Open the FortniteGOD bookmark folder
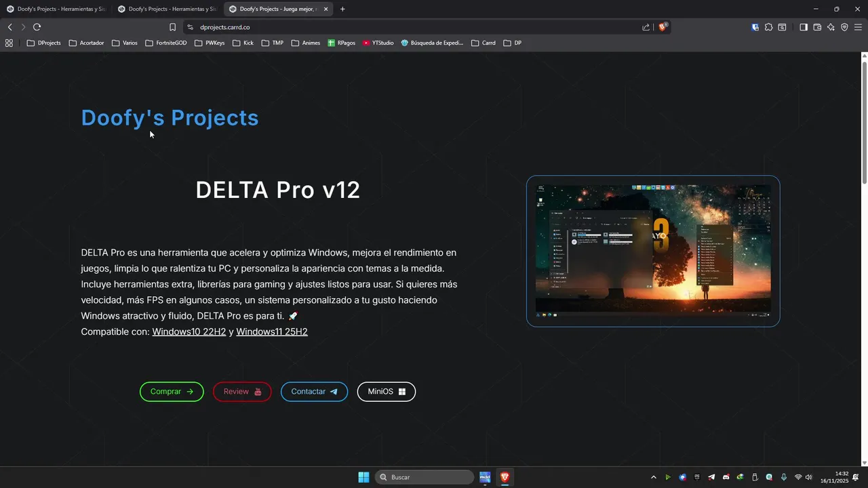Screen dimensions: 868x488 point(166,43)
